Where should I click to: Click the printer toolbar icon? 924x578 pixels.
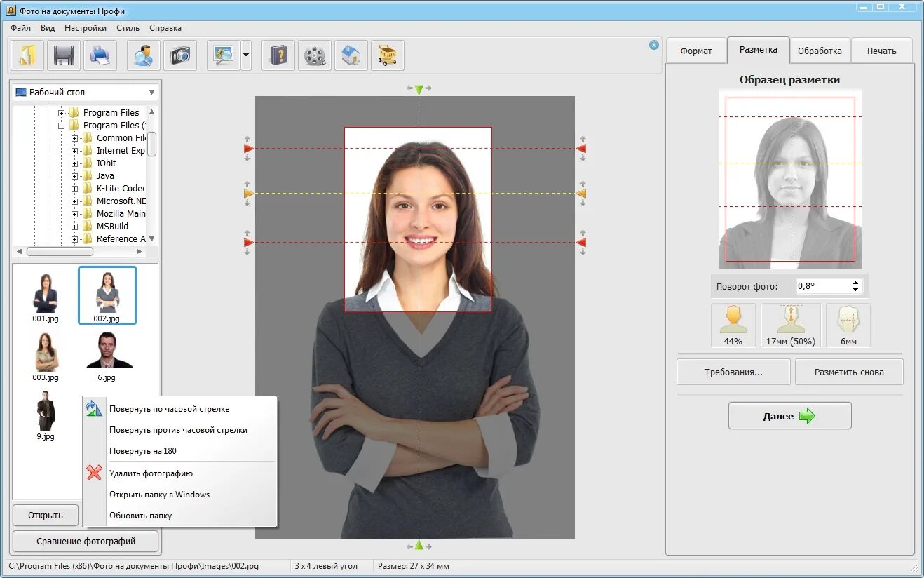[100, 55]
